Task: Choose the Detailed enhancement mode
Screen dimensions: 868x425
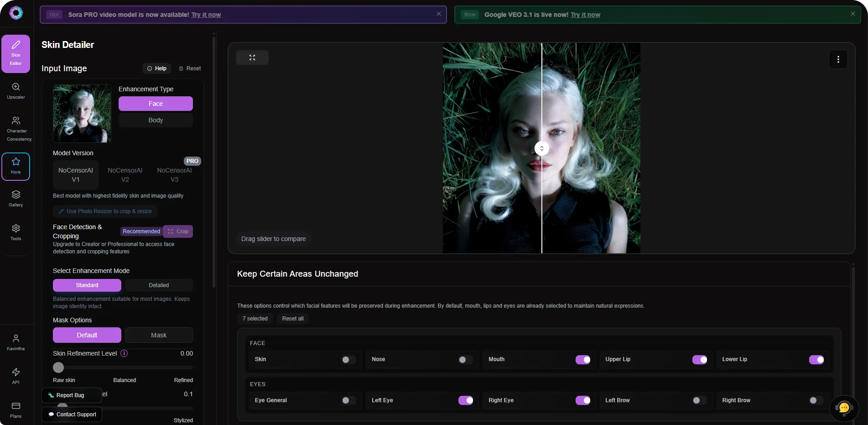Action: [x=159, y=285]
